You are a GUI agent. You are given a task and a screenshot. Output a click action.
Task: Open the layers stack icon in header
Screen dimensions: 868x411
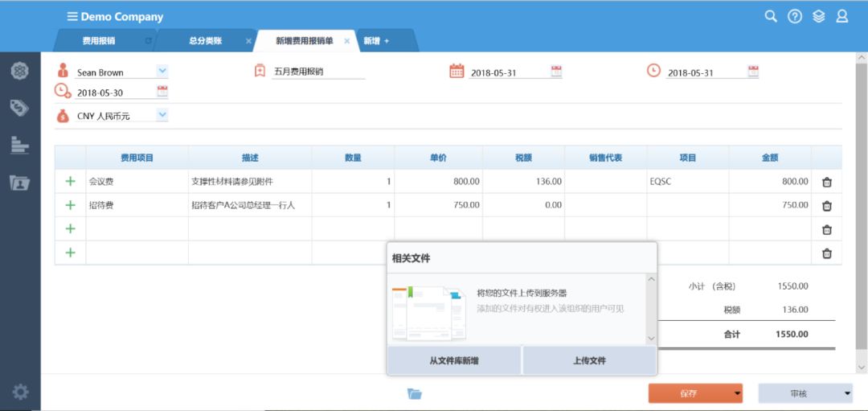coord(818,16)
